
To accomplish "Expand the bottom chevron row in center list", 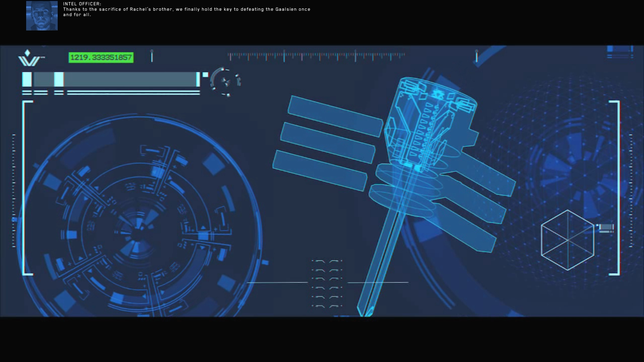I will click(327, 306).
